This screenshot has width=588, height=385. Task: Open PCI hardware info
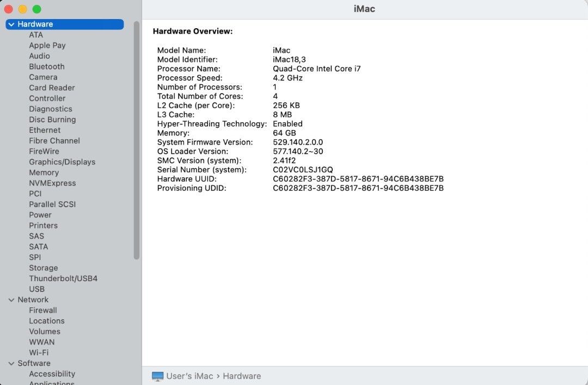pyautogui.click(x=35, y=194)
